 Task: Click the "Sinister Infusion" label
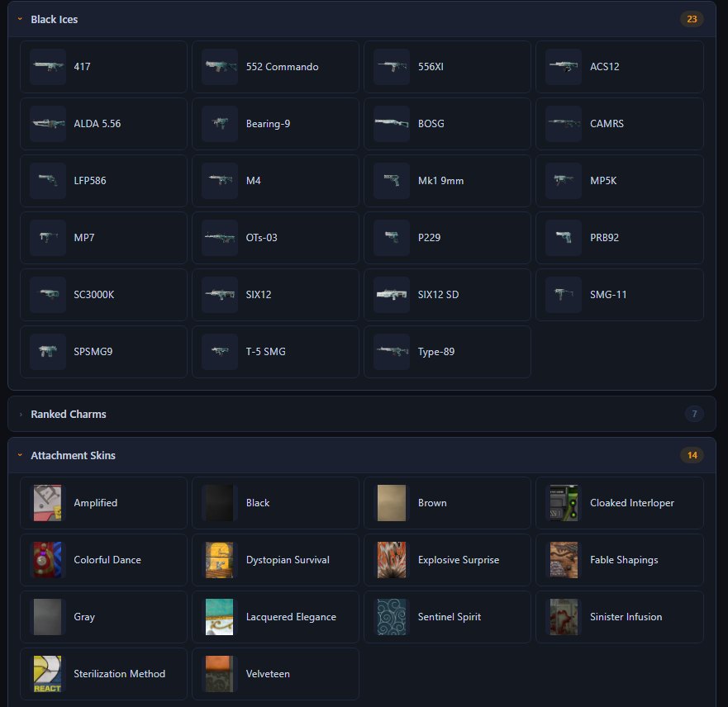[x=626, y=617]
